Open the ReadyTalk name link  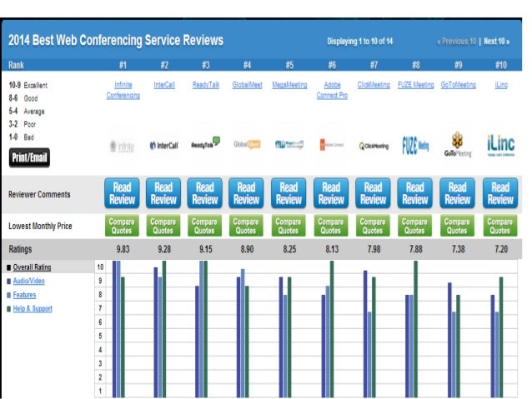[x=206, y=85]
